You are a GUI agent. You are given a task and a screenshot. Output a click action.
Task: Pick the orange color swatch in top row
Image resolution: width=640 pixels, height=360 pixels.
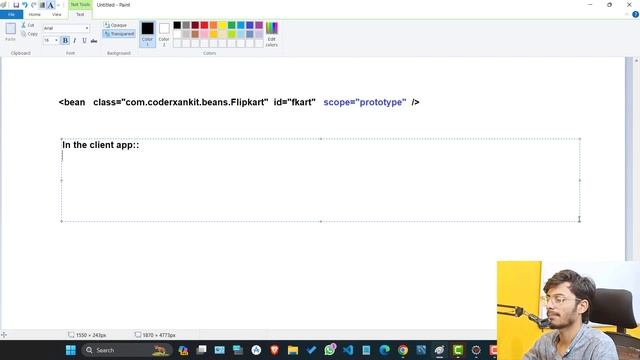point(213,25)
